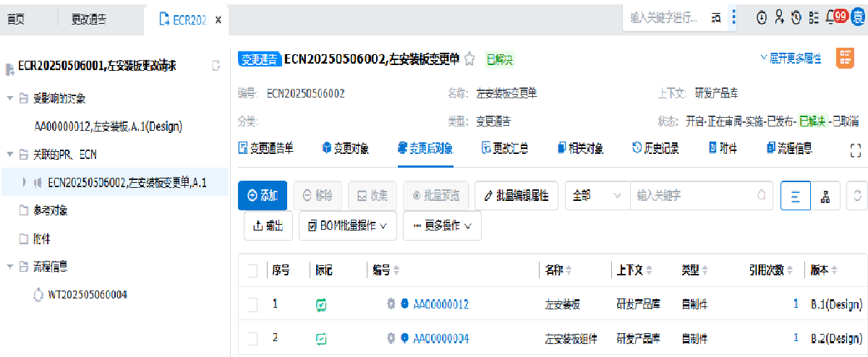Tick checkbox for row 1

252,305
